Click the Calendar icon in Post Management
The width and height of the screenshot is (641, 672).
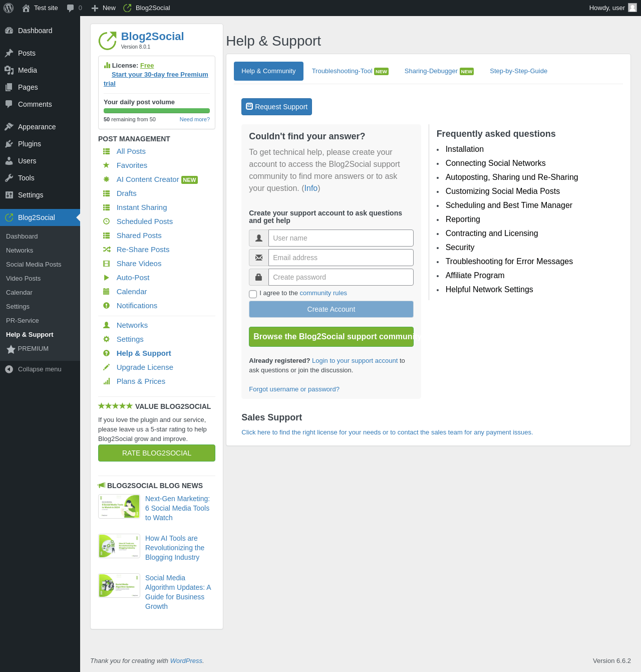coord(106,292)
